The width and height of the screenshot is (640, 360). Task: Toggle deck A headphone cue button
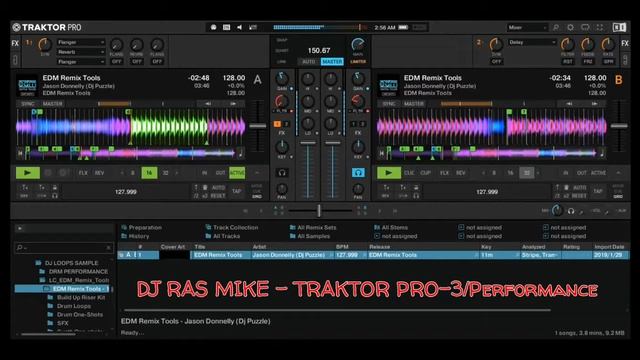[282, 173]
